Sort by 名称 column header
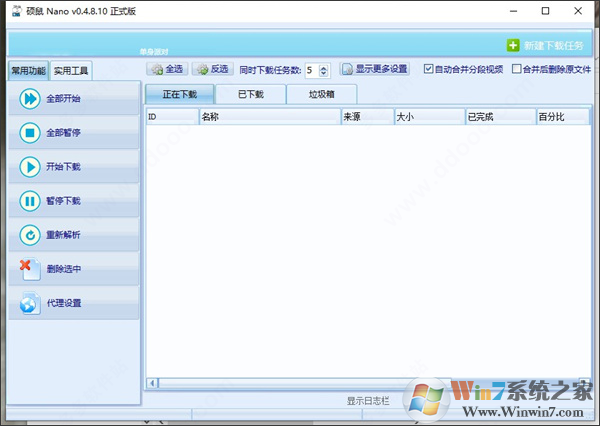Viewport: 600px width, 426px height. pyautogui.click(x=270, y=117)
